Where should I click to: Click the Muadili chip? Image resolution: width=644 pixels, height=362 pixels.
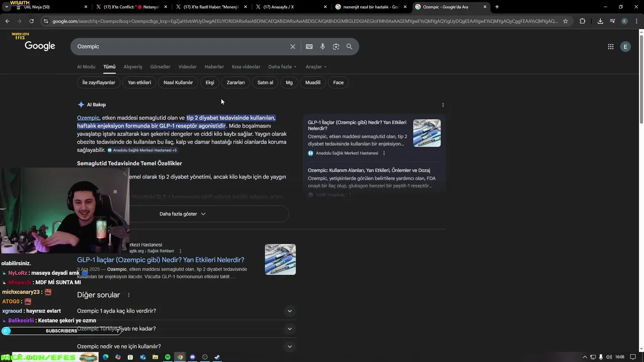click(313, 82)
